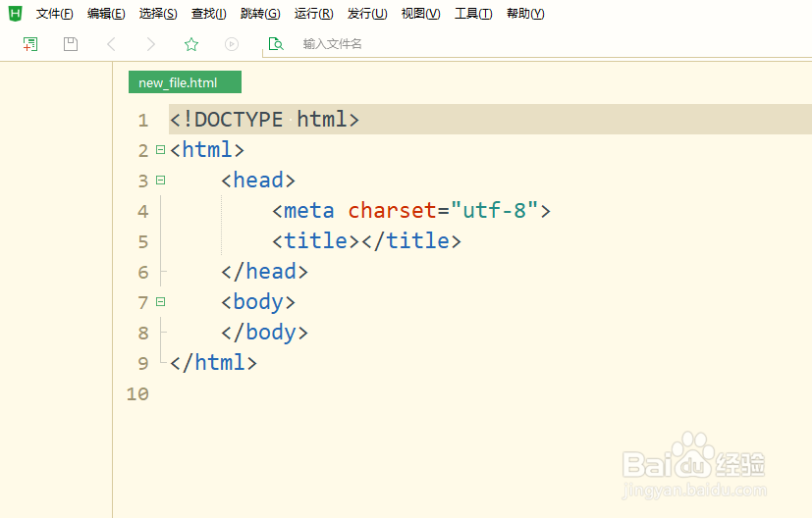Open the 视图(V) menu

[x=420, y=14]
